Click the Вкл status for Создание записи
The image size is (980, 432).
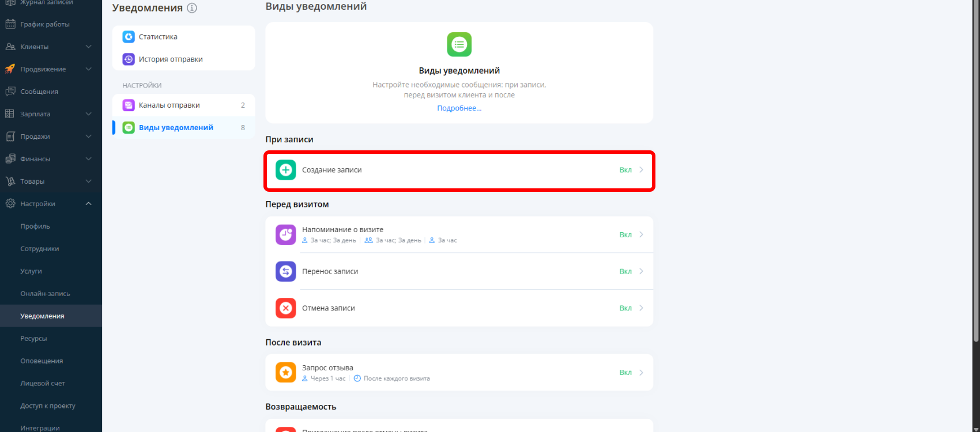[625, 170]
